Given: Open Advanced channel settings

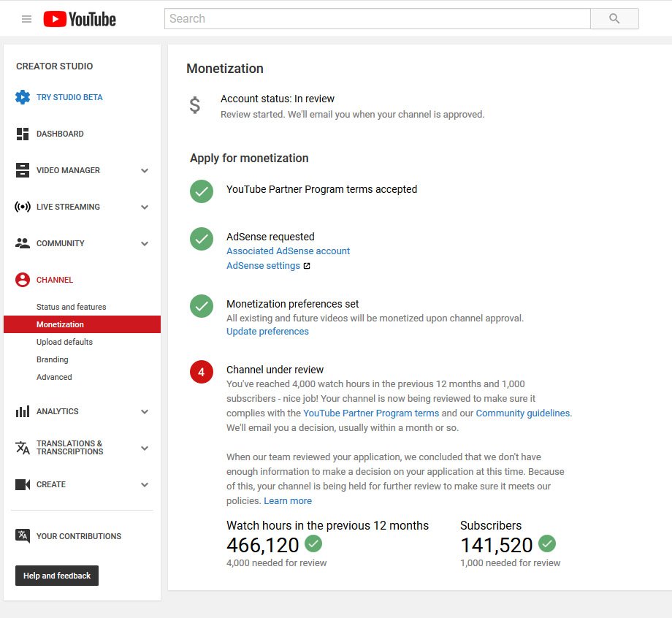Looking at the screenshot, I should click(x=54, y=377).
